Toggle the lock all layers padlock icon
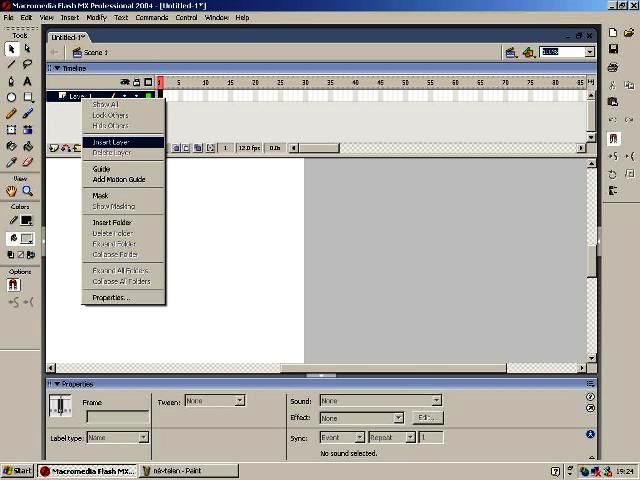 [137, 82]
